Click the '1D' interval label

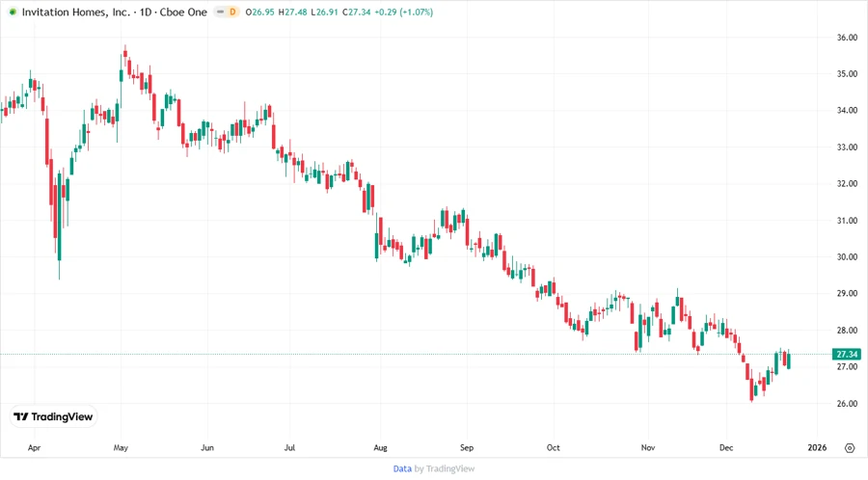(146, 12)
